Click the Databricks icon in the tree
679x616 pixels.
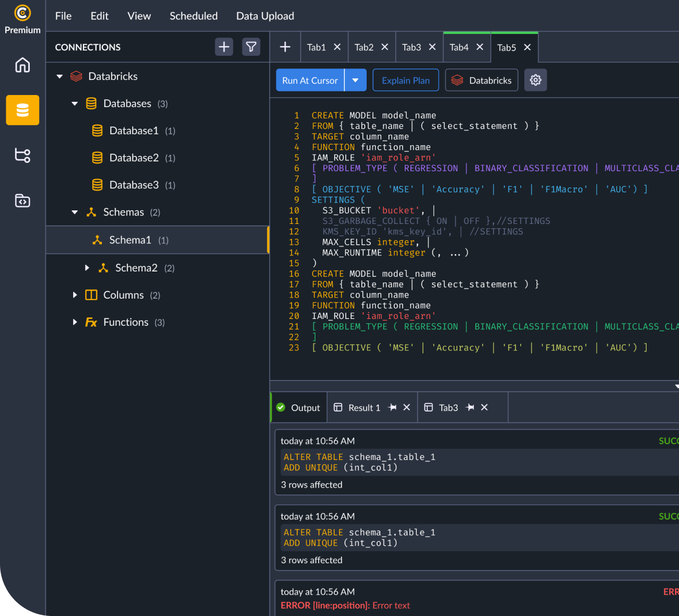tap(76, 76)
